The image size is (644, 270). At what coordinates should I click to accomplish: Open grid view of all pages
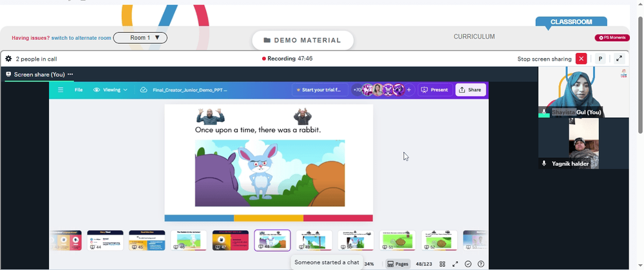coord(442,264)
